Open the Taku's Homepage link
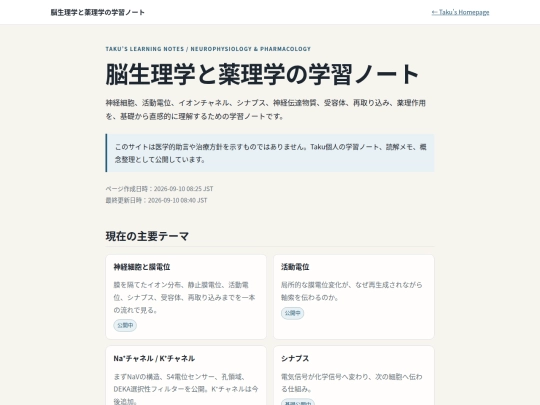The image size is (540, 405). pos(460,12)
